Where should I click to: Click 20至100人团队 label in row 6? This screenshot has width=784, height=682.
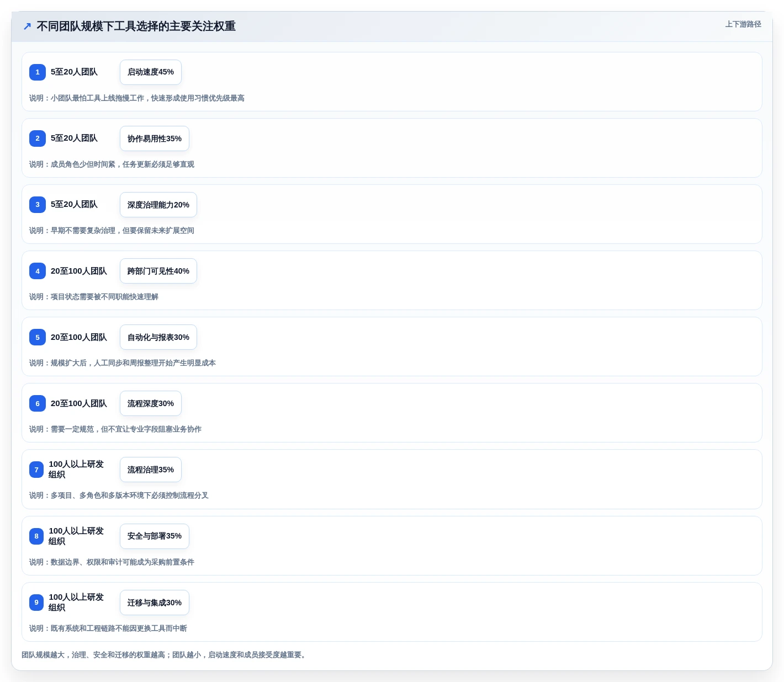tap(79, 403)
